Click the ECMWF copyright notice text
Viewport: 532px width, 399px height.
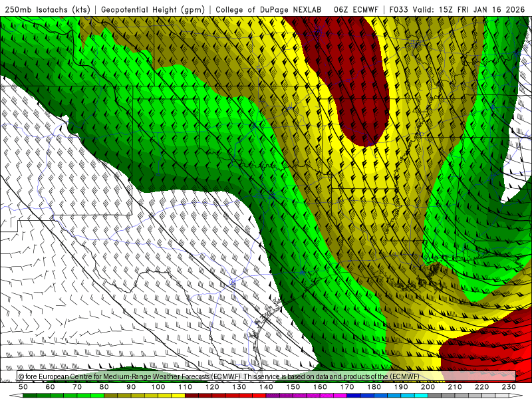pos(219,376)
